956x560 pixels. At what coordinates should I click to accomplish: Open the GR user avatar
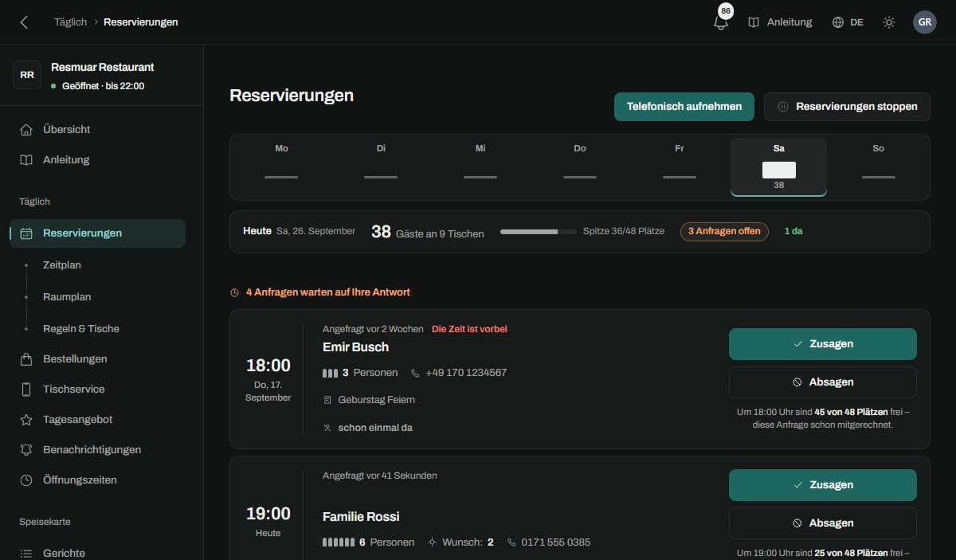pos(925,22)
